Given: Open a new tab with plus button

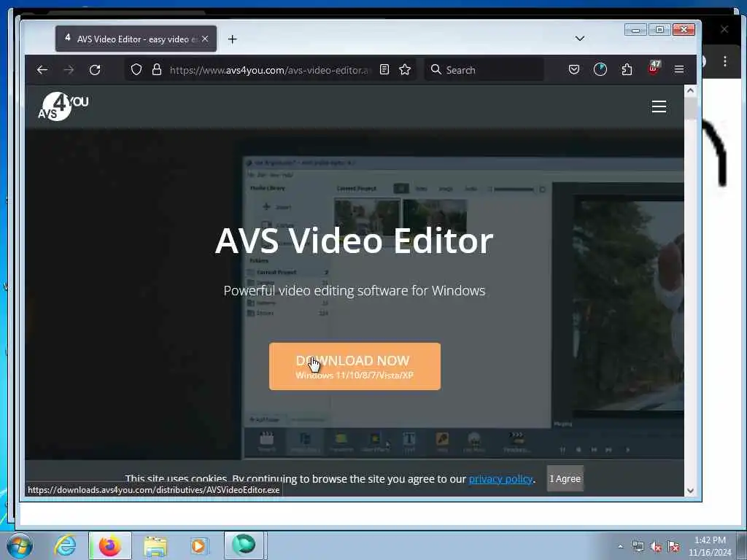Looking at the screenshot, I should click(232, 39).
